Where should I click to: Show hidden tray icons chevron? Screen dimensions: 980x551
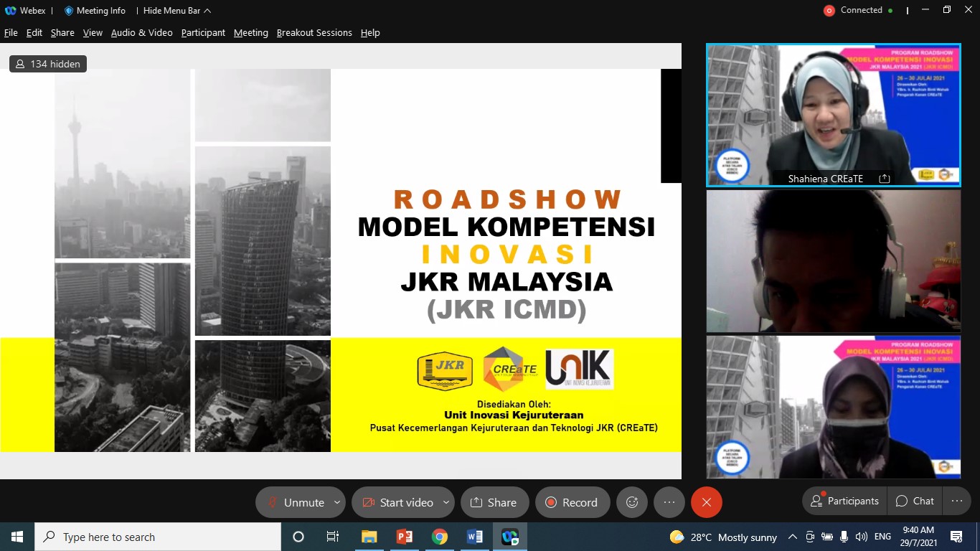[793, 537]
